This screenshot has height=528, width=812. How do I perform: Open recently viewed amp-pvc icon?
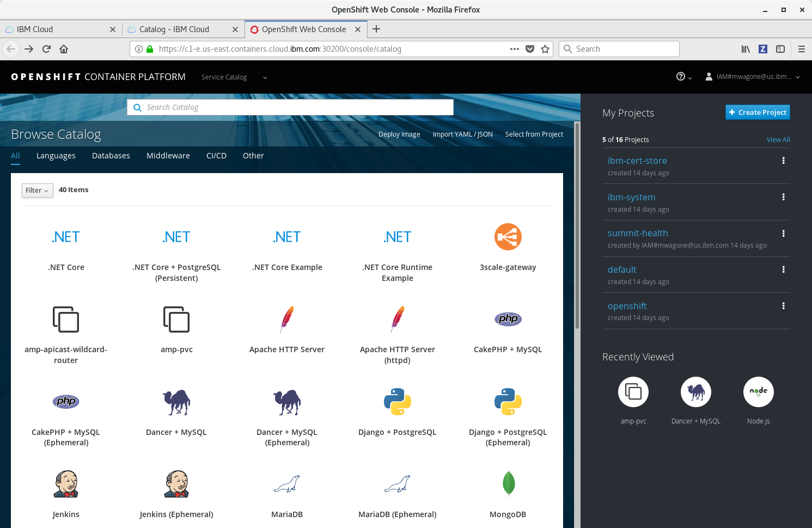click(633, 392)
